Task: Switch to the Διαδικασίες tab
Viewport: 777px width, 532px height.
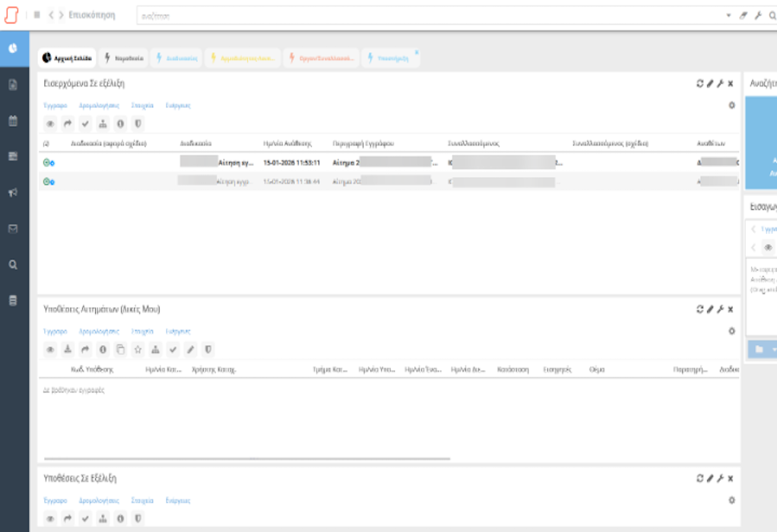Action: tap(176, 58)
